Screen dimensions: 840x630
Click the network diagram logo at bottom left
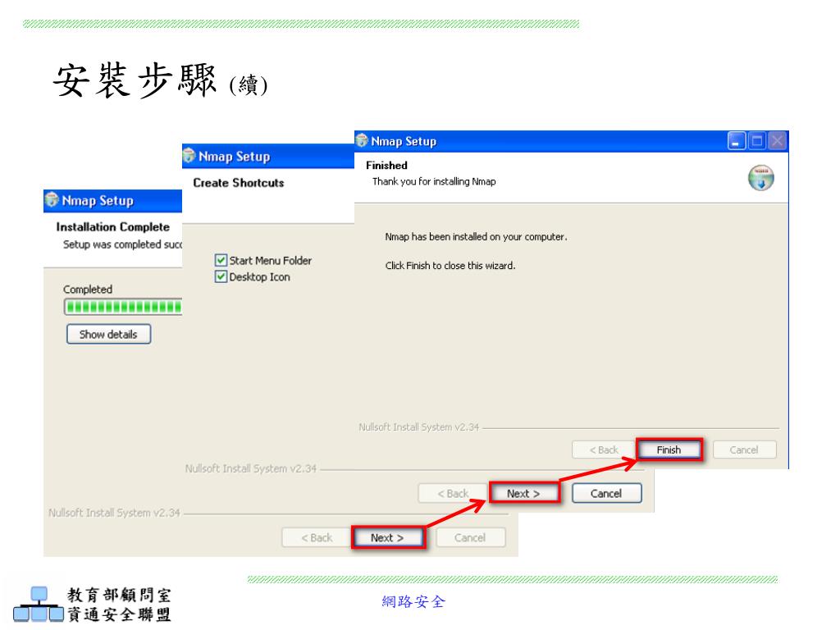click(39, 605)
